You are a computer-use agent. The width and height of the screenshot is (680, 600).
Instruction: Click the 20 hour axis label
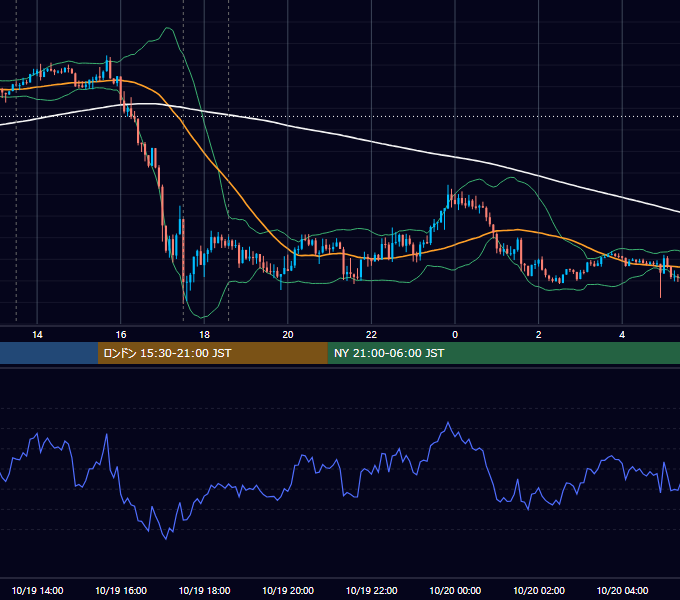[288, 335]
